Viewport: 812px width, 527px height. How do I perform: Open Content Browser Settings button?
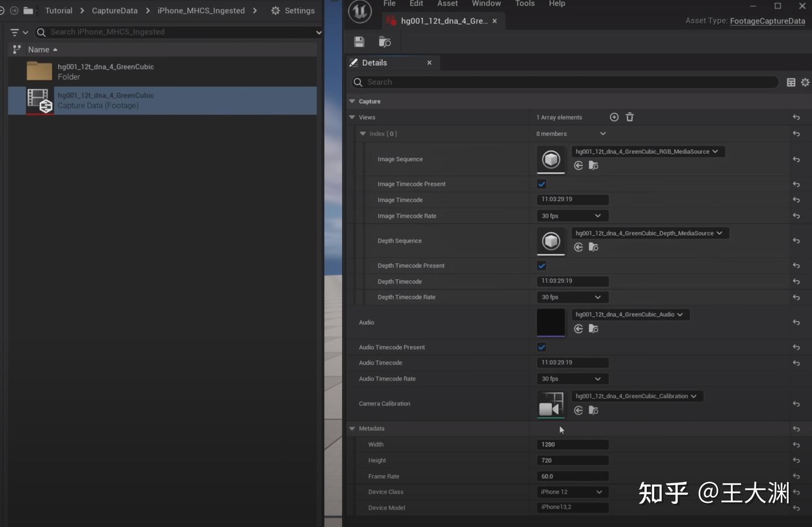click(x=293, y=11)
